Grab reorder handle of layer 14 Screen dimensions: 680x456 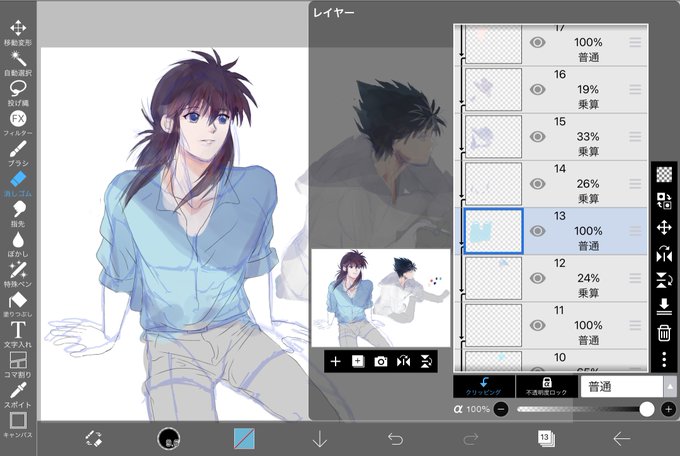point(635,184)
